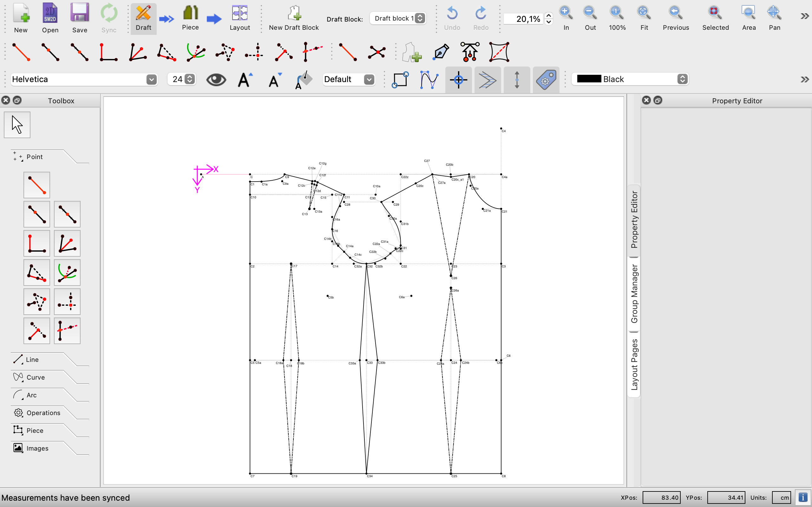812x507 pixels.
Task: Open the Group Manager side tab
Action: pyautogui.click(x=634, y=294)
